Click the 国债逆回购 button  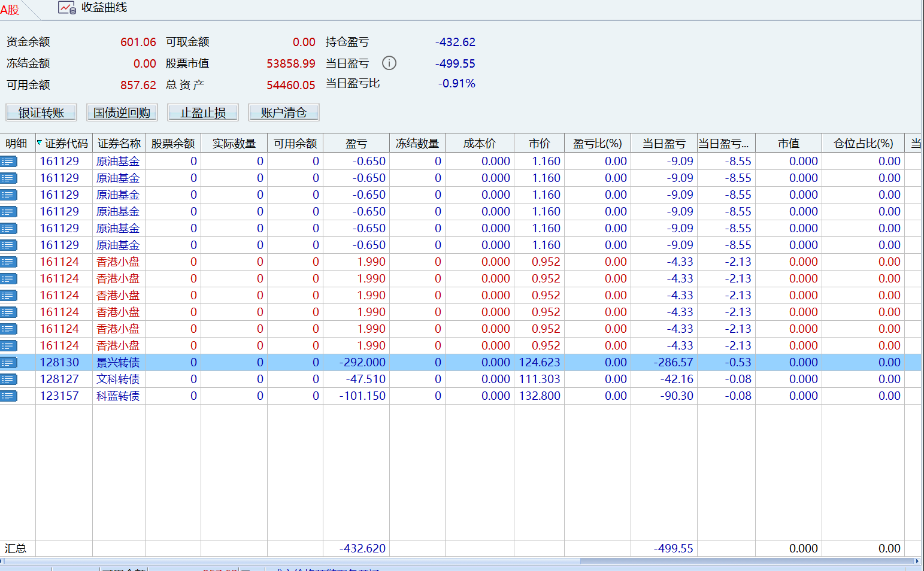point(122,113)
